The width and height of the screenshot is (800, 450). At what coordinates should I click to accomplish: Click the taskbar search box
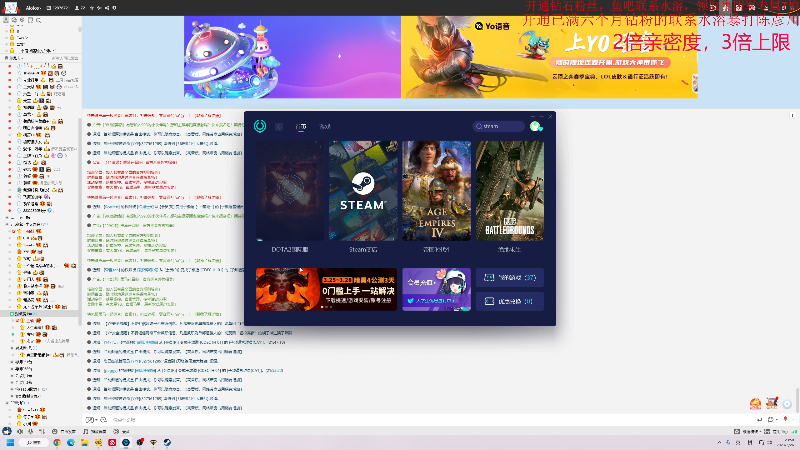tap(34, 442)
